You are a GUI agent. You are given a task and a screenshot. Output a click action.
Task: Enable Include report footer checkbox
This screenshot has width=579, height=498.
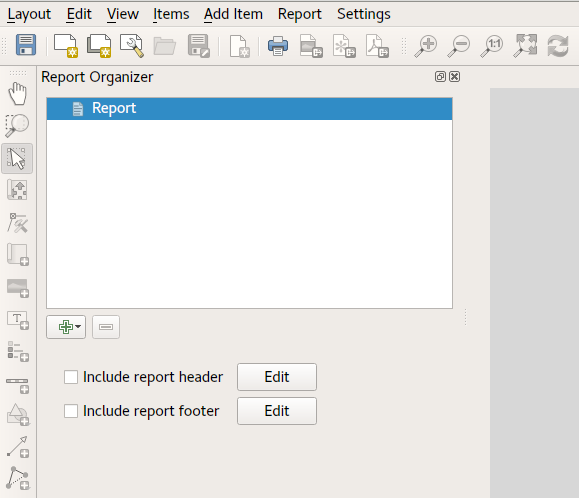(71, 411)
